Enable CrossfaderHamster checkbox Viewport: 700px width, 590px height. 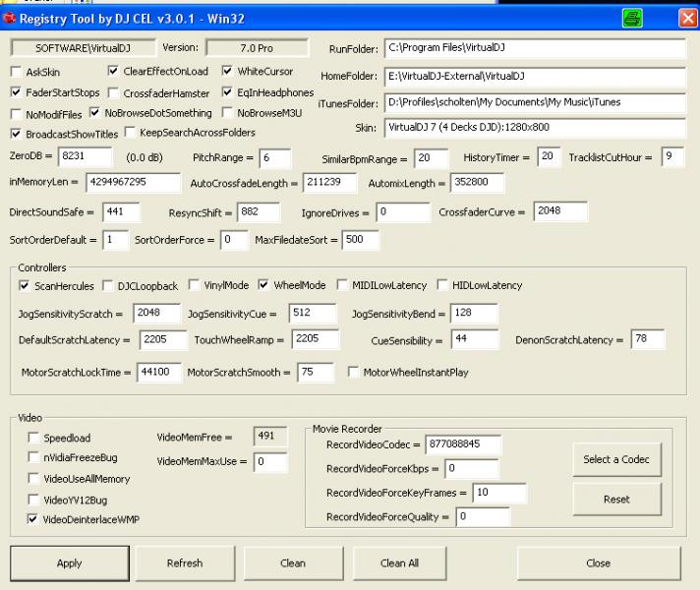[x=113, y=92]
